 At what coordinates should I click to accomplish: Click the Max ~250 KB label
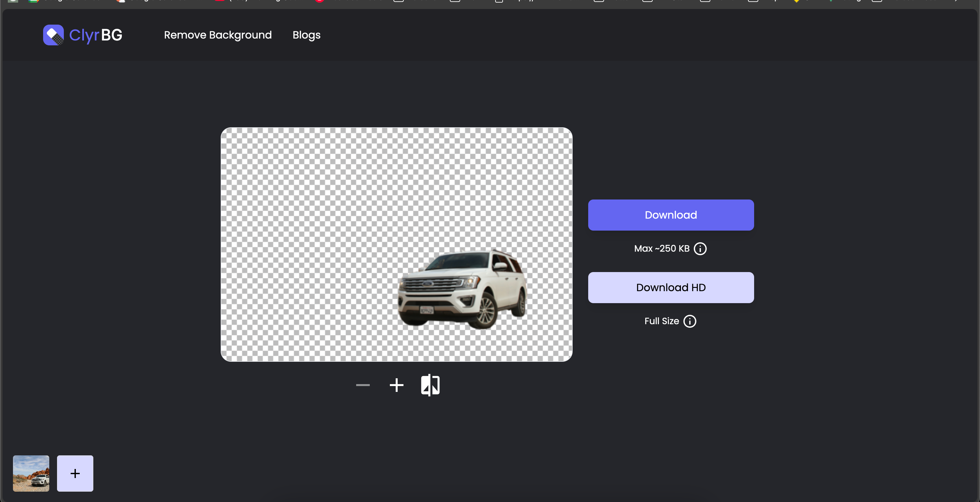pyautogui.click(x=661, y=248)
